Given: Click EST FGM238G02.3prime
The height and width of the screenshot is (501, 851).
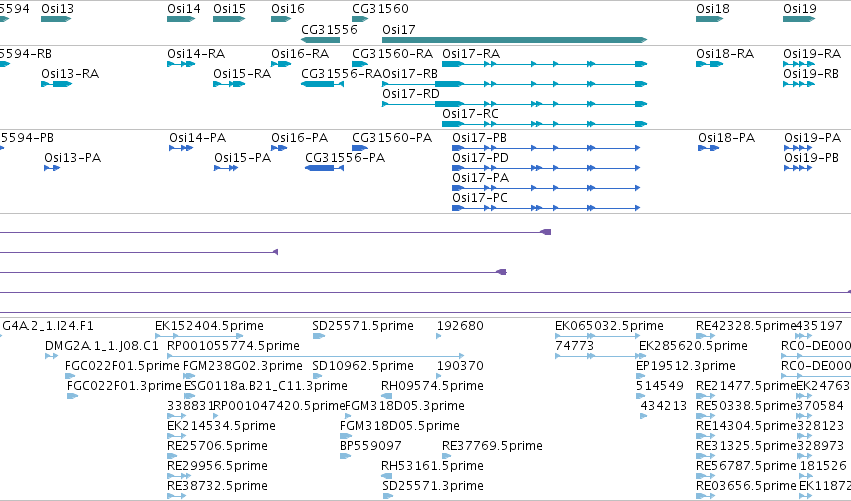Looking at the screenshot, I should [189, 376].
